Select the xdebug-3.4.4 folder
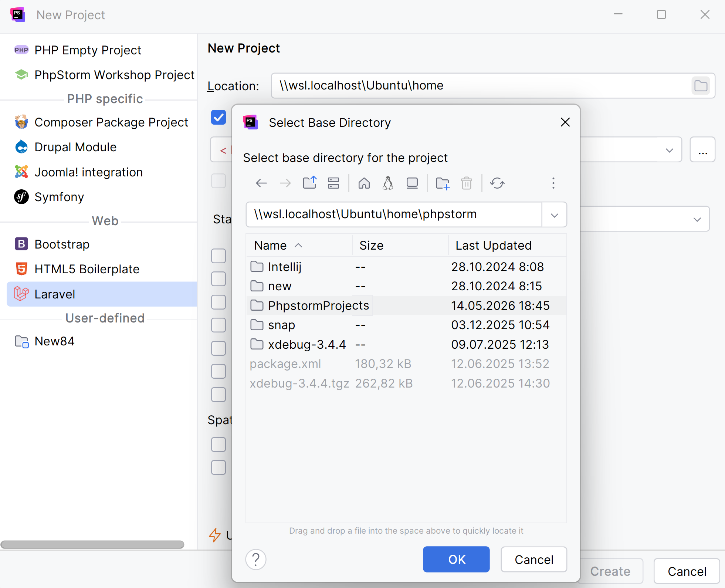The image size is (725, 588). (406, 344)
